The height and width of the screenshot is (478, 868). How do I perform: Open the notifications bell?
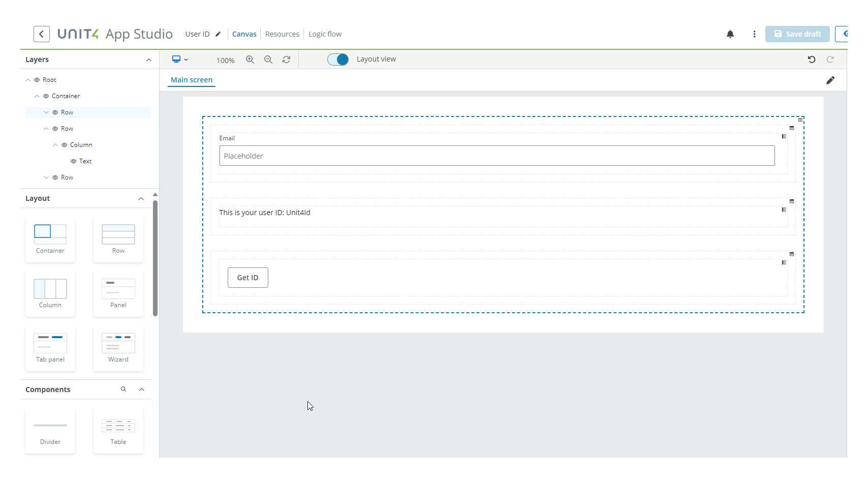(730, 34)
